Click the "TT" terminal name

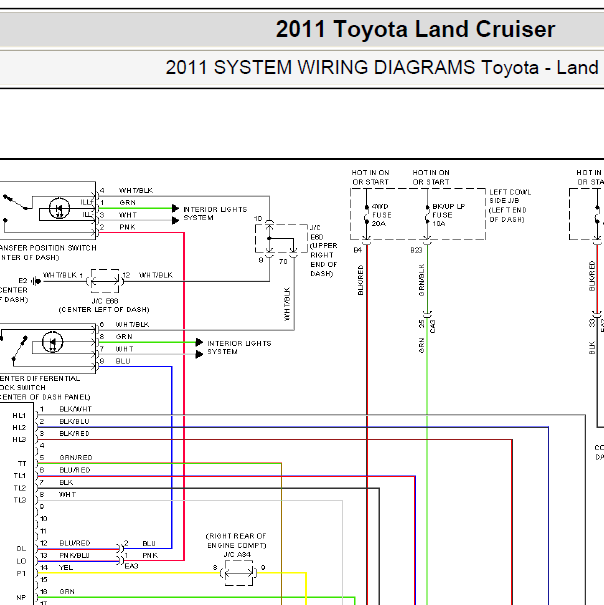coord(22,463)
